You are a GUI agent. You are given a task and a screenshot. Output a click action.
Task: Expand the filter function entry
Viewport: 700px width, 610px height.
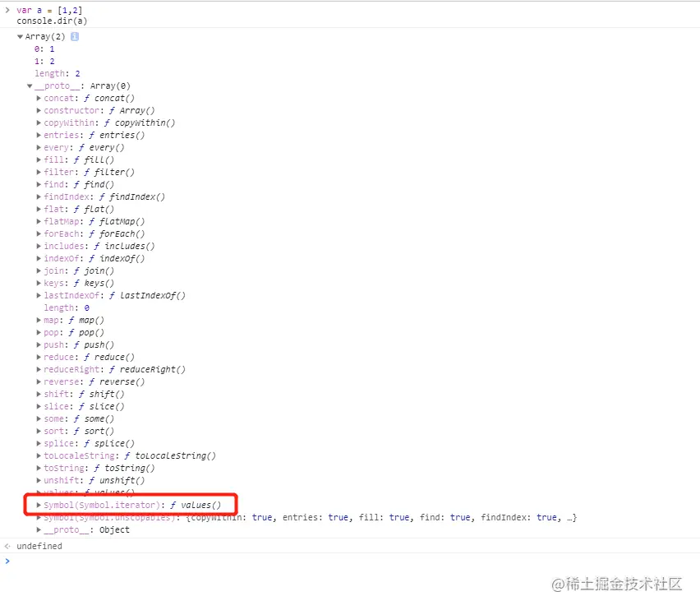tap(39, 172)
